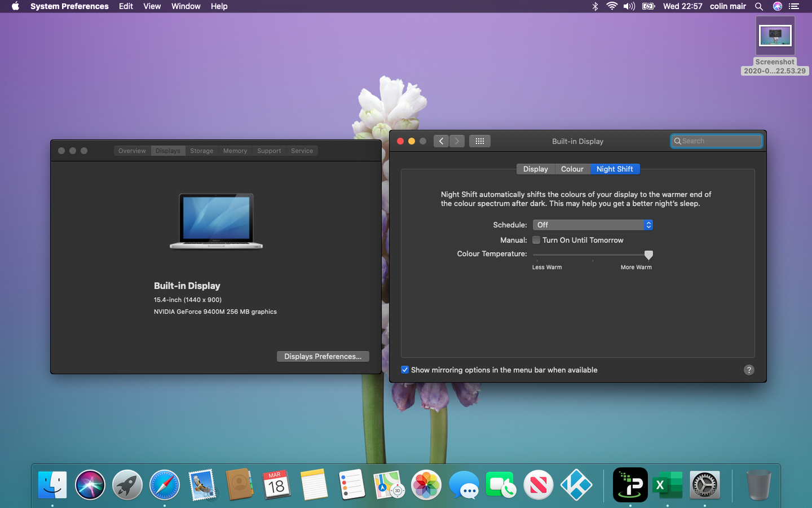Screen dimensions: 812x508
Task: Open Notes in the Dock
Action: pos(314,485)
